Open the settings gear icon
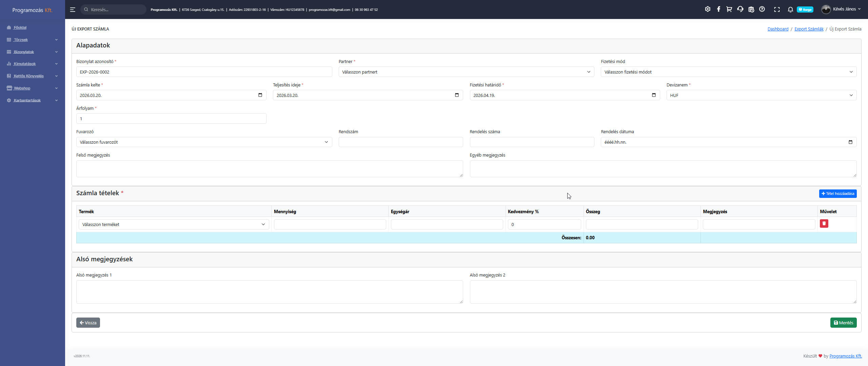 tap(708, 9)
